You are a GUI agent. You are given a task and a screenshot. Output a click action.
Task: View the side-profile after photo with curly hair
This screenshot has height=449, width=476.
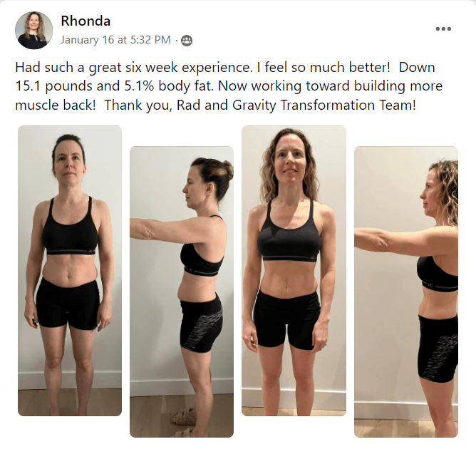406,291
